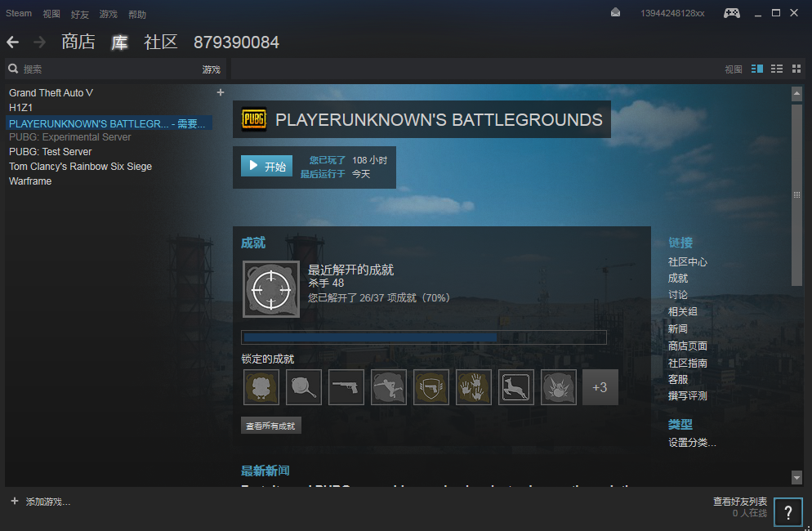Image resolution: width=812 pixels, height=531 pixels.
Task: Open the 视图 menu
Action: click(51, 14)
